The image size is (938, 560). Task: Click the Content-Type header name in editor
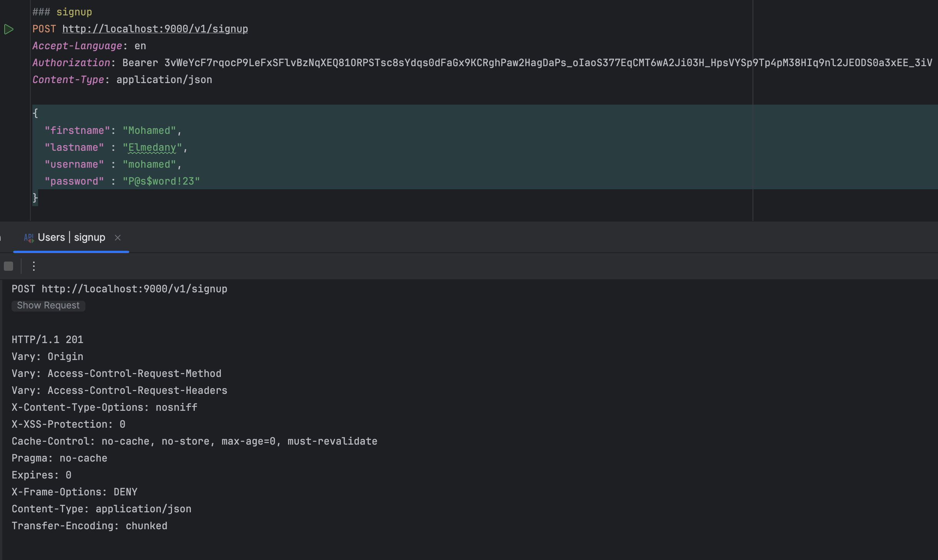point(68,80)
